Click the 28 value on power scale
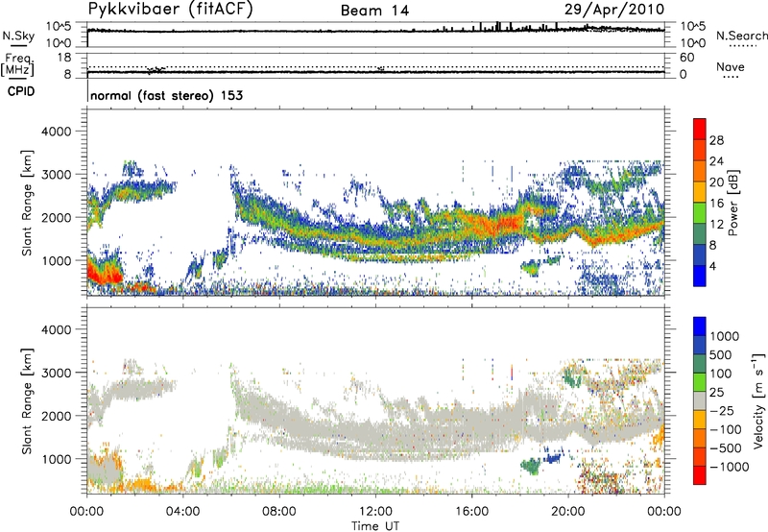This screenshot has width=768, height=532. pyautogui.click(x=716, y=140)
